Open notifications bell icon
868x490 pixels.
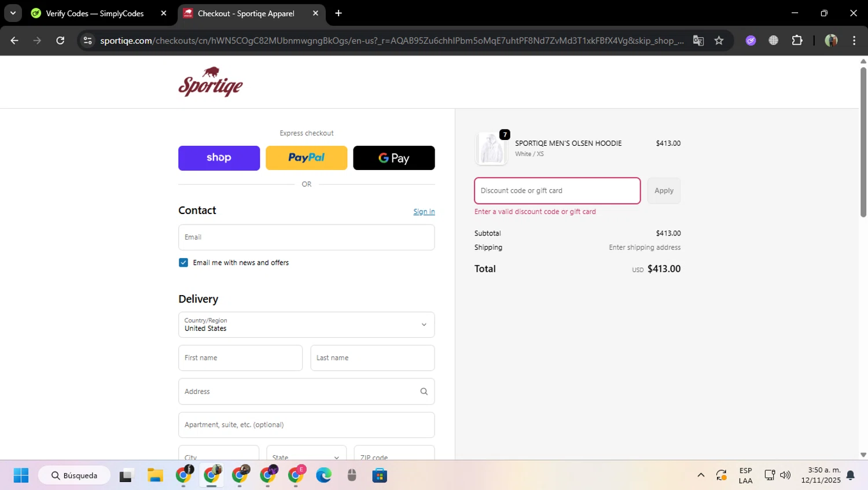pyautogui.click(x=851, y=476)
